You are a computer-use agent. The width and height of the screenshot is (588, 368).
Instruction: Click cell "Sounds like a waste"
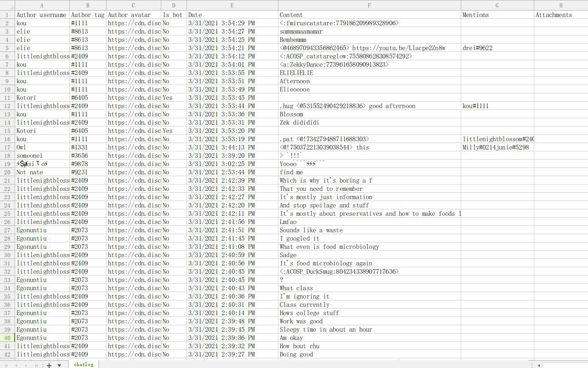[x=369, y=230]
